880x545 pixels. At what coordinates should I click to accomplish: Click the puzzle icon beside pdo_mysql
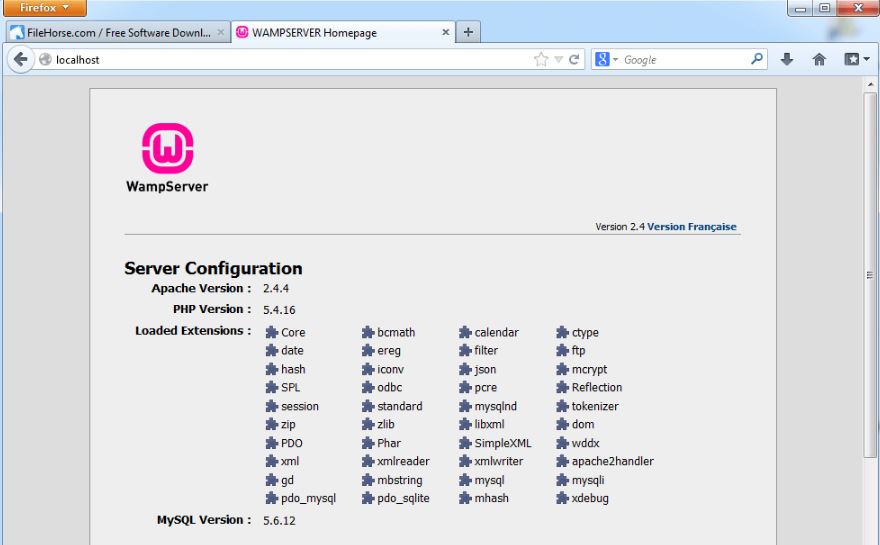[272, 498]
